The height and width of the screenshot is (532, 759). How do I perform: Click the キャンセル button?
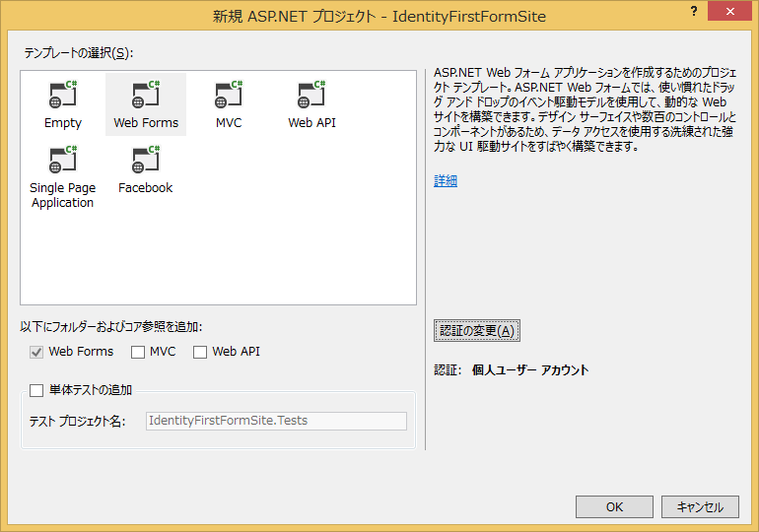[700, 506]
